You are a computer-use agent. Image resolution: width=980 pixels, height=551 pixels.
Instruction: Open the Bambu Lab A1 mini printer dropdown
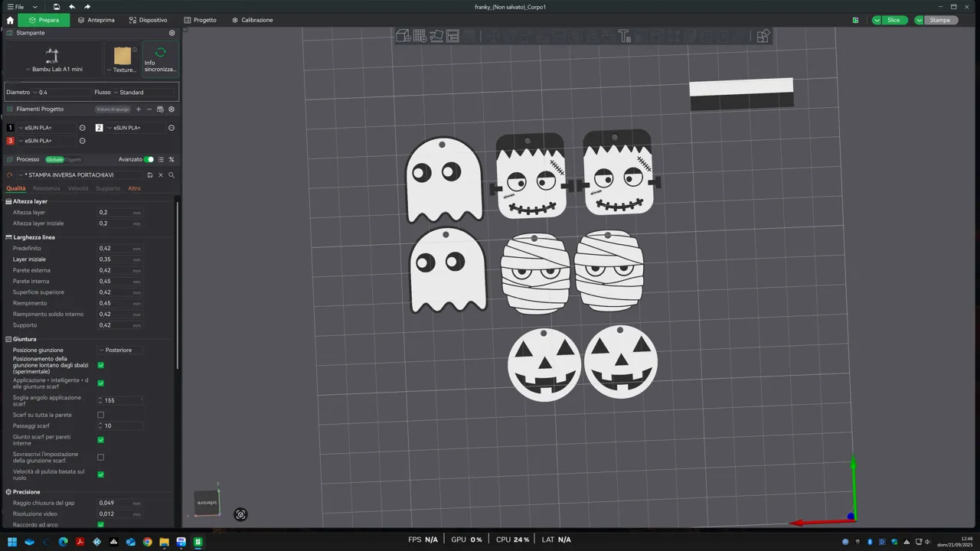tap(53, 60)
